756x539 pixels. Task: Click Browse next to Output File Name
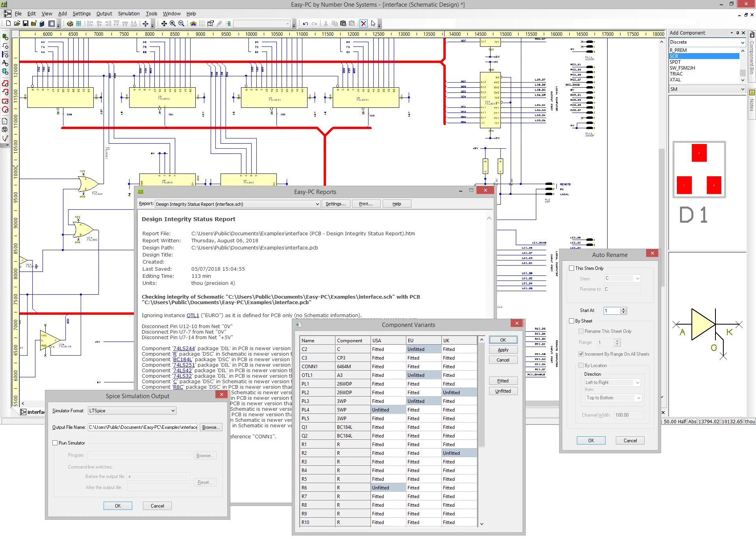point(211,427)
